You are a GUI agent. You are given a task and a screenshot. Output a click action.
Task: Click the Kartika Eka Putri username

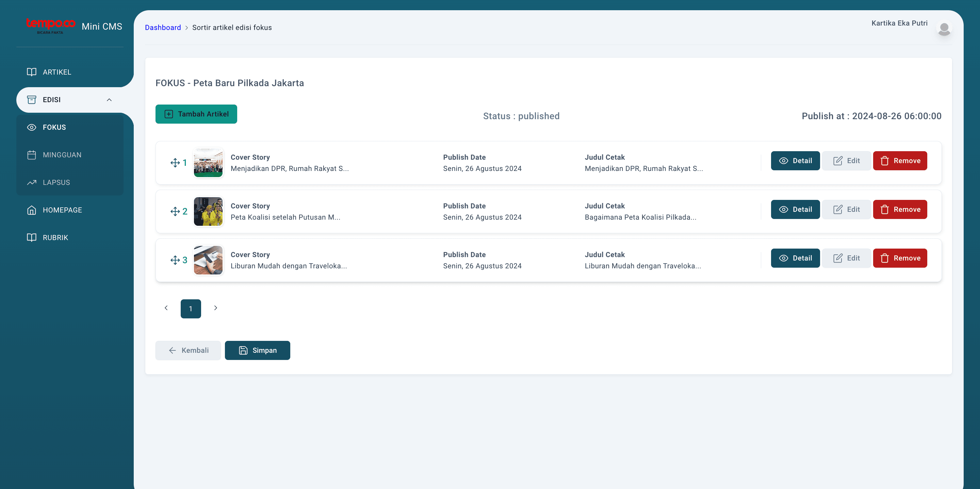coord(899,23)
